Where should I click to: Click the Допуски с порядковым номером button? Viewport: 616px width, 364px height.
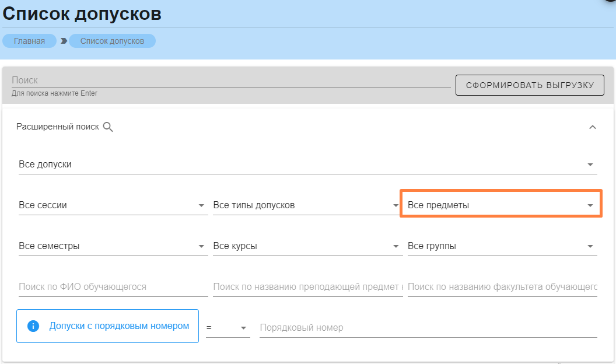pos(108,326)
